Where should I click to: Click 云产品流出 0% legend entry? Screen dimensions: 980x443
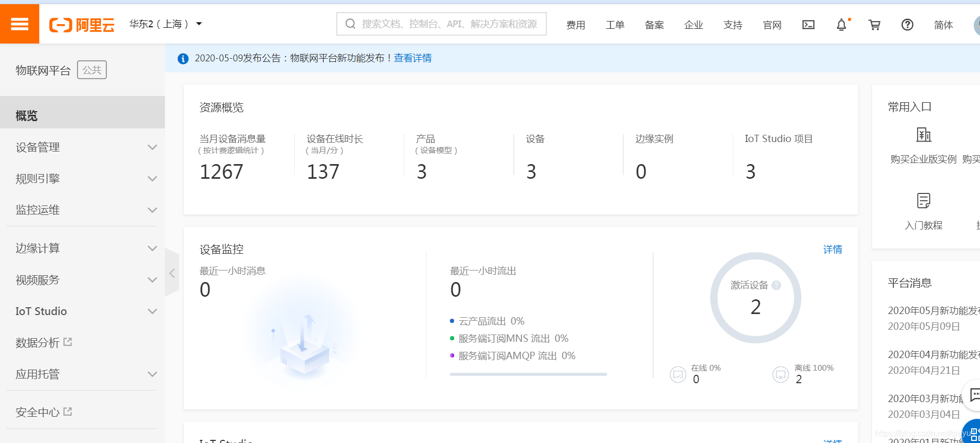pyautogui.click(x=487, y=321)
